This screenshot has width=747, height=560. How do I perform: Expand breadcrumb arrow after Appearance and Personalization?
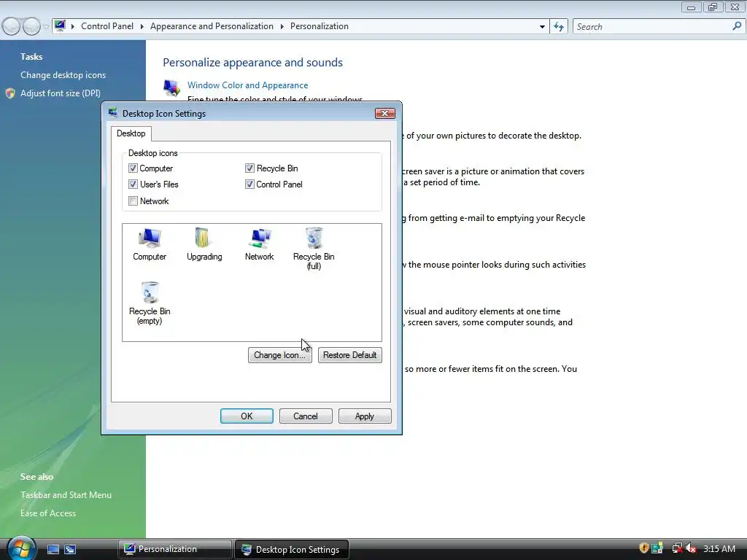tap(282, 26)
